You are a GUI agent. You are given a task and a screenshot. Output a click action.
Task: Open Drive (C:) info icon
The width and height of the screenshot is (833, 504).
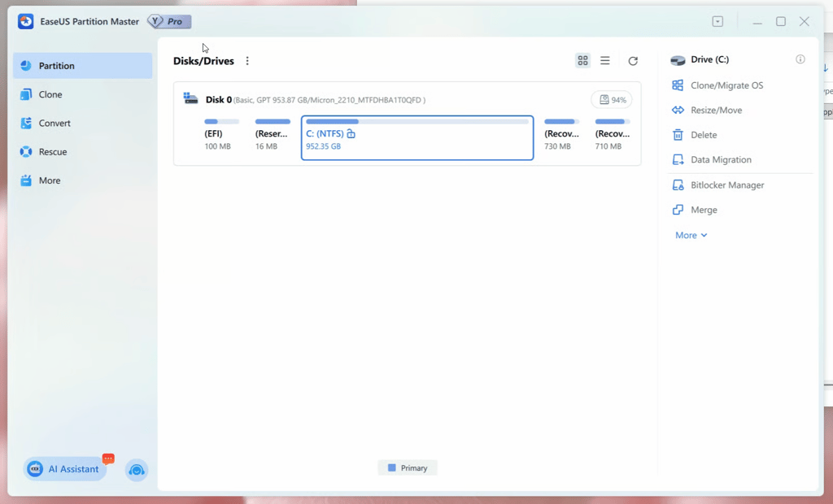coord(800,59)
